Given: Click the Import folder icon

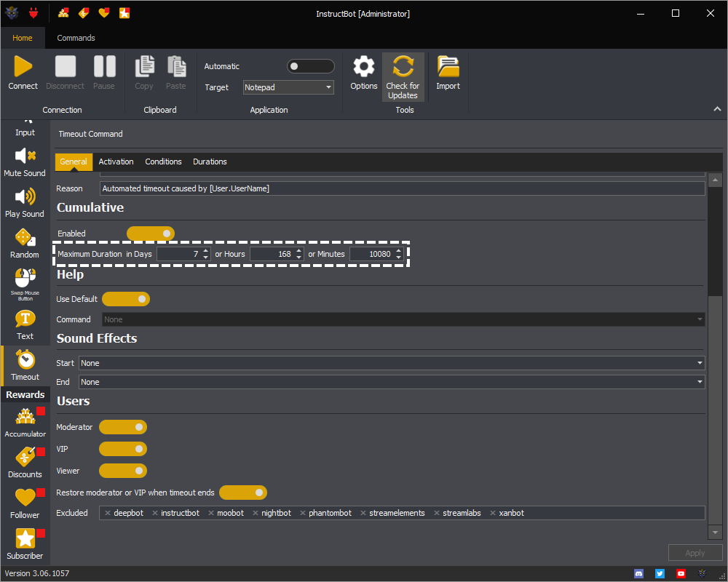Looking at the screenshot, I should click(x=448, y=66).
